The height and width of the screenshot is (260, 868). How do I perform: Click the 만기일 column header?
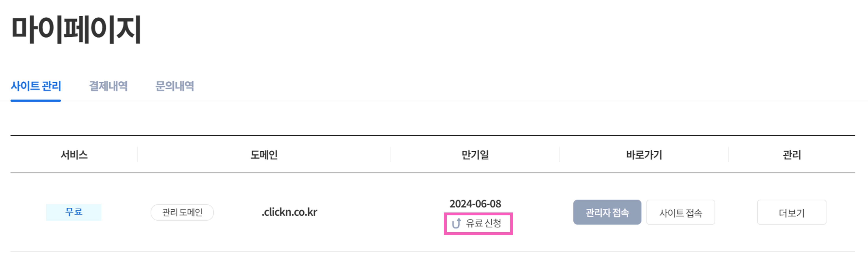(x=475, y=155)
